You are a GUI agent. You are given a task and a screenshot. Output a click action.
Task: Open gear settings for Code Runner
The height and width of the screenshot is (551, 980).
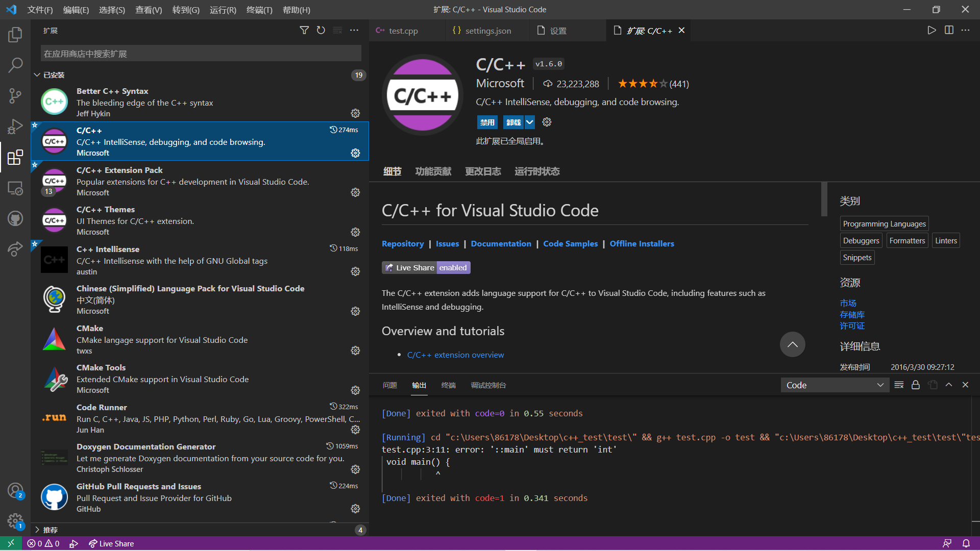pyautogui.click(x=356, y=430)
